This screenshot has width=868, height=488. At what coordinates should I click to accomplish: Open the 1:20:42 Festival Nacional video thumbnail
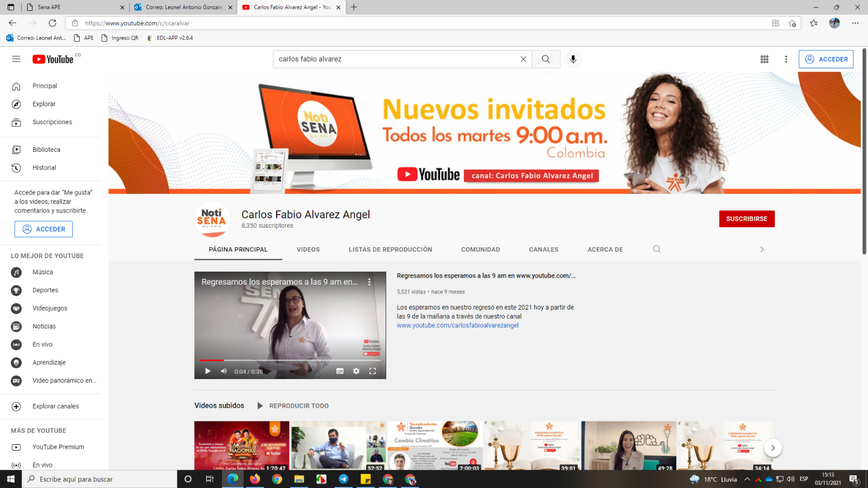click(x=242, y=446)
